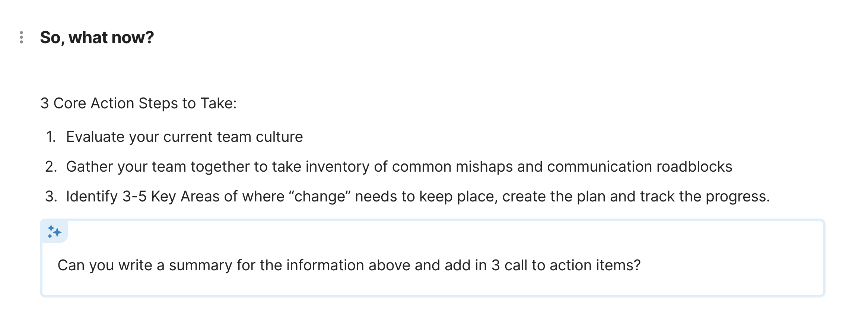868x315 pixels.
Task: Click empty space right of AI prompt text
Action: (x=730, y=265)
